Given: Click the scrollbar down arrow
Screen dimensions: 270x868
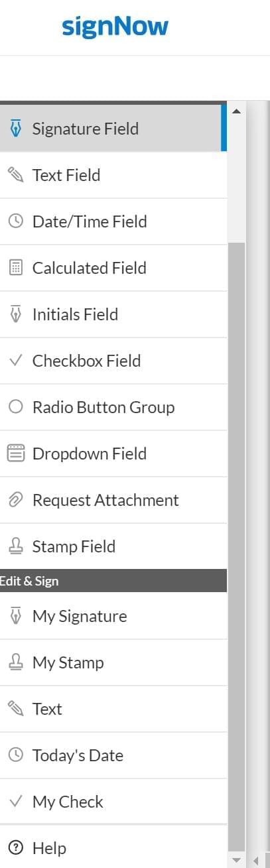Looking at the screenshot, I should tap(236, 860).
